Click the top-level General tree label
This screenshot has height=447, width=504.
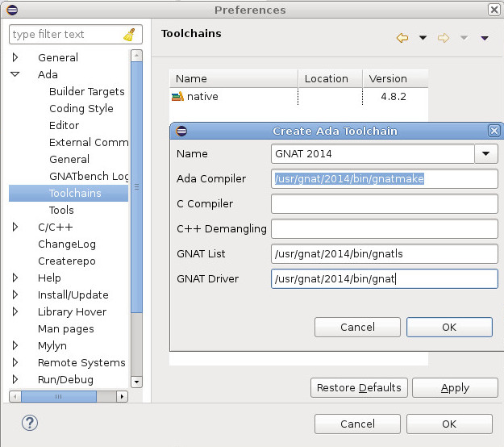tap(58, 57)
